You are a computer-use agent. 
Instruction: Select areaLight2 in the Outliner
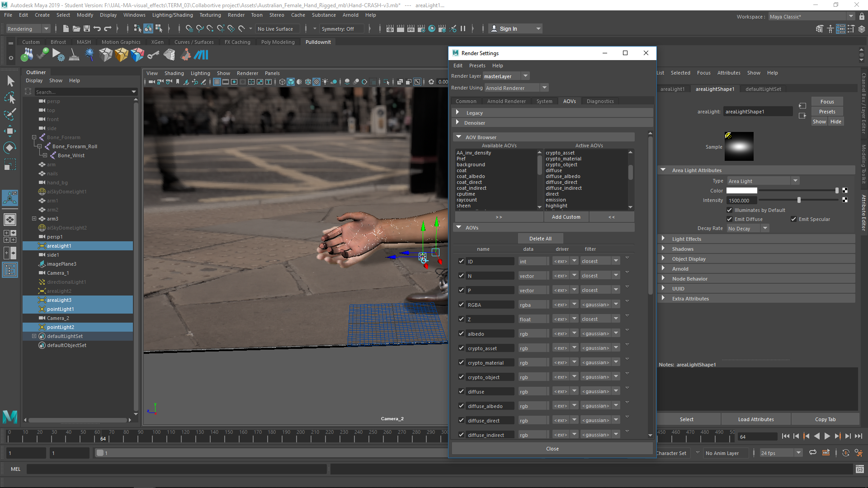[x=59, y=291]
